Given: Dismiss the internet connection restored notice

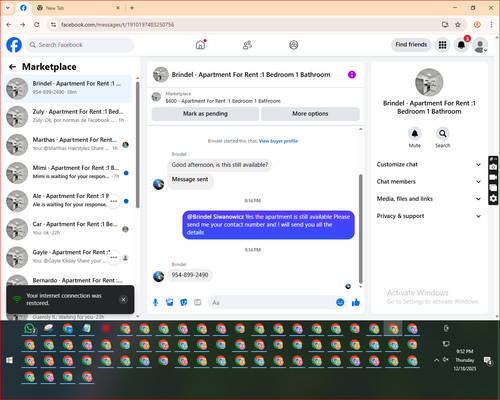Looking at the screenshot, I should point(123,299).
